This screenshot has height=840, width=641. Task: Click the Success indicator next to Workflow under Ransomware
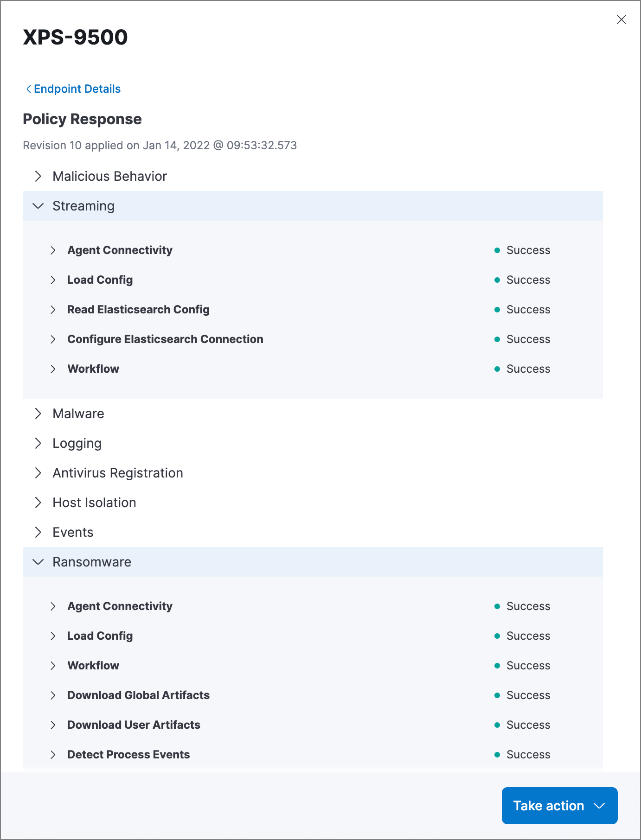497,665
